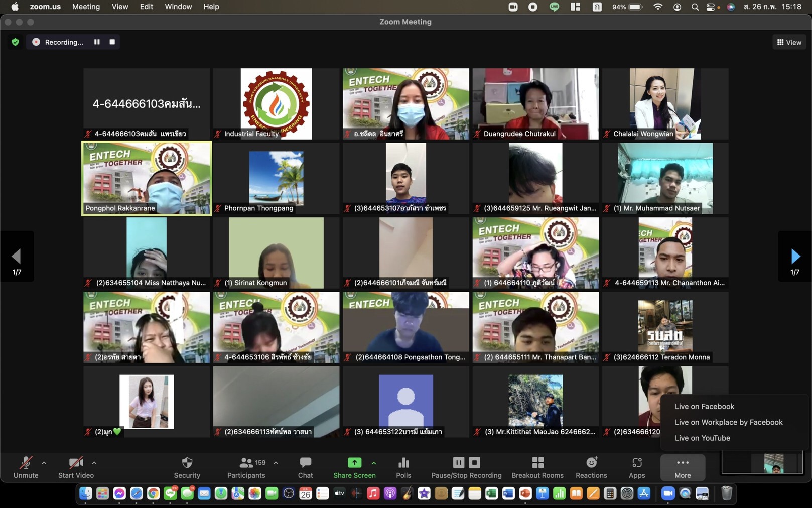Screen dimensions: 812x508
Task: Click the green Share Screen icon
Action: pos(354,463)
